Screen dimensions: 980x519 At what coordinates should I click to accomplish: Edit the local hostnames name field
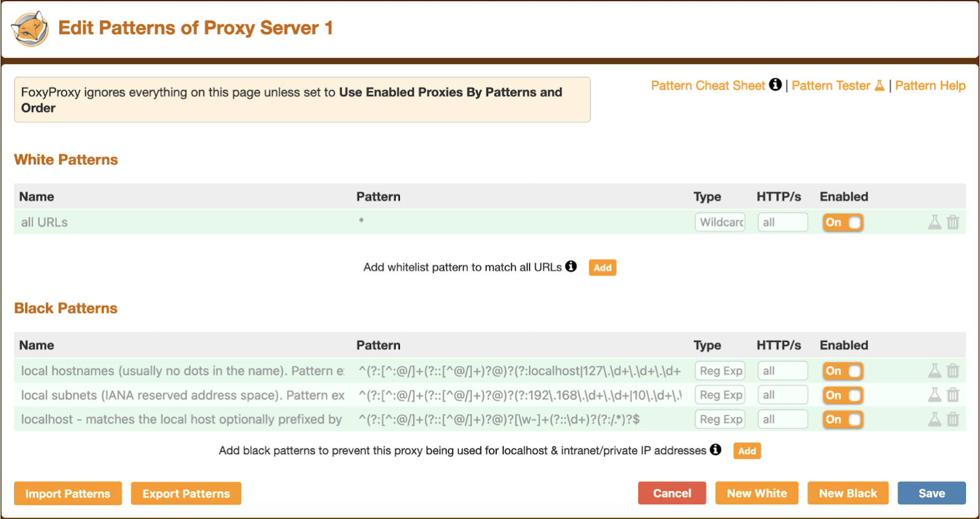[181, 371]
